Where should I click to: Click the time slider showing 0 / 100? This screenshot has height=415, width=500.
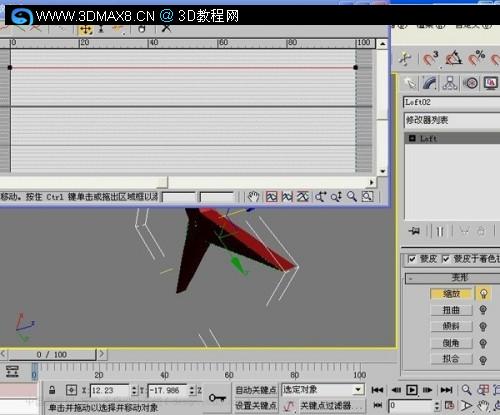(x=52, y=354)
